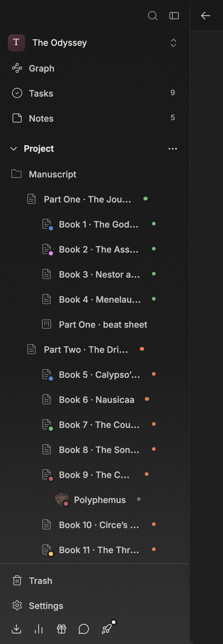Click The Odyssey project avatar
223x644 pixels.
[x=16, y=43]
